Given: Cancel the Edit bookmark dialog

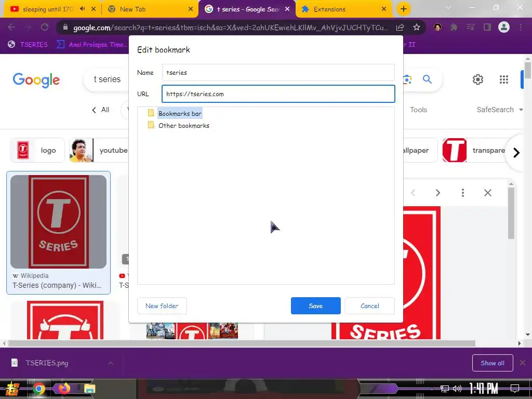Looking at the screenshot, I should click(369, 305).
